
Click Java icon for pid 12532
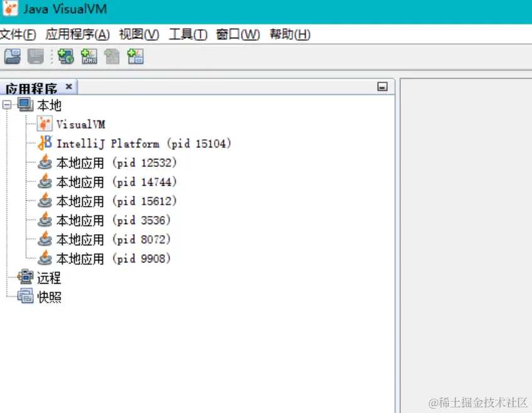point(45,162)
